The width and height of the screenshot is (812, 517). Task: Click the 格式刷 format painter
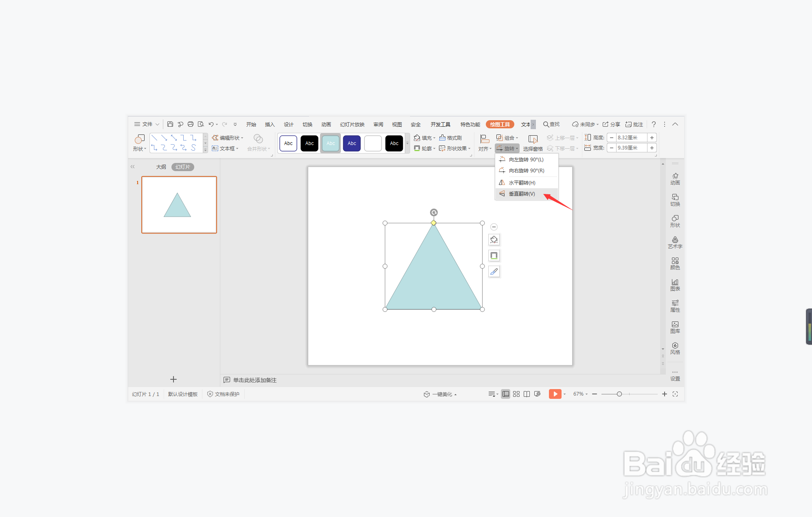click(450, 138)
